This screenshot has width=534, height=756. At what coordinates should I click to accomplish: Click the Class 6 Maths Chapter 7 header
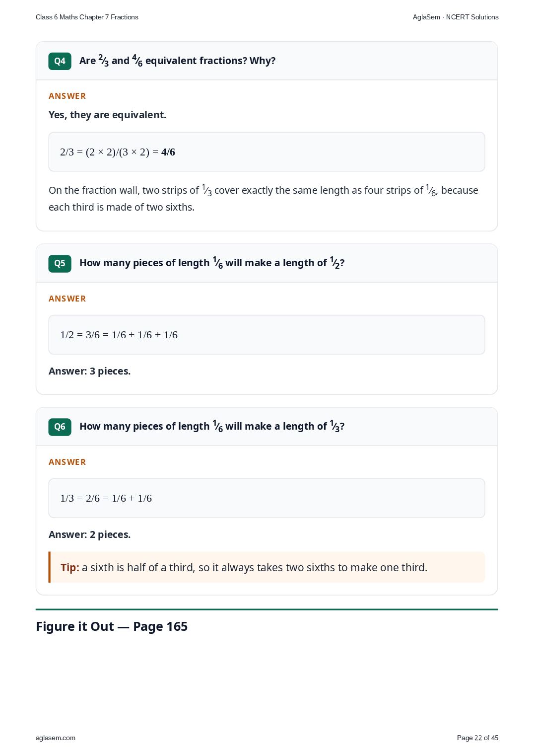pyautogui.click(x=87, y=17)
